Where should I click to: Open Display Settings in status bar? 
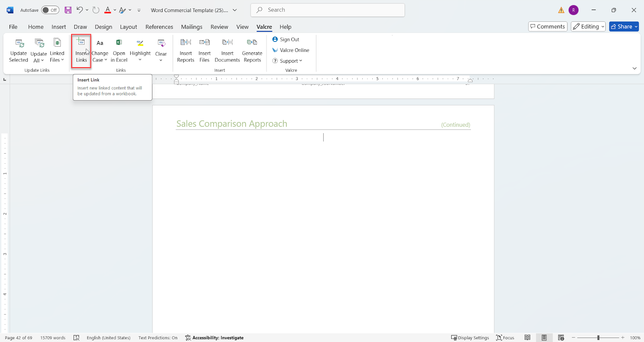click(x=470, y=338)
